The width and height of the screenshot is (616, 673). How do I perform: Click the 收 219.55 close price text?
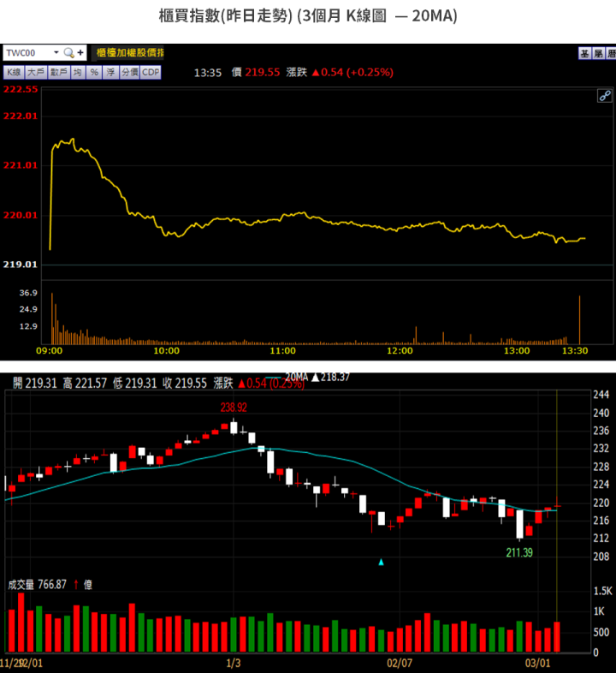[185, 383]
